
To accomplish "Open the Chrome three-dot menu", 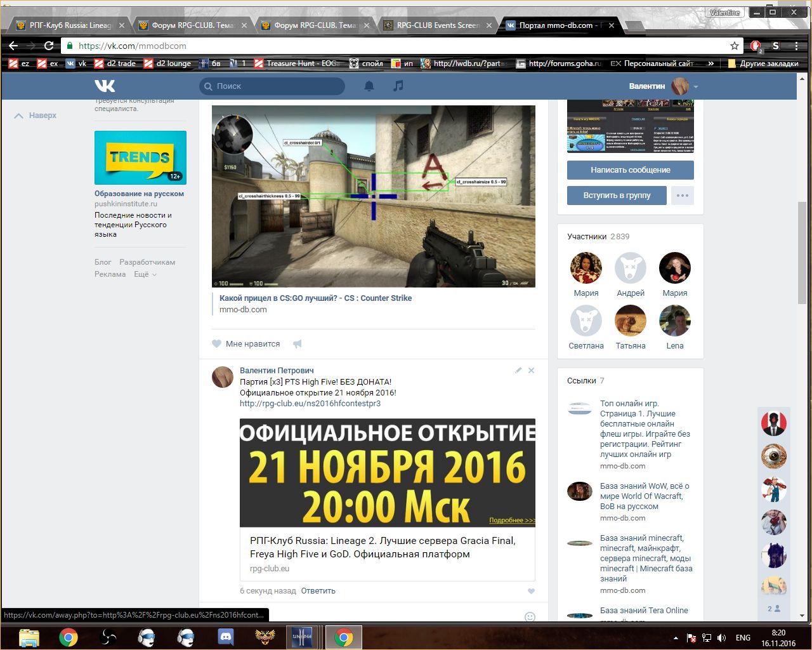I will [x=797, y=46].
